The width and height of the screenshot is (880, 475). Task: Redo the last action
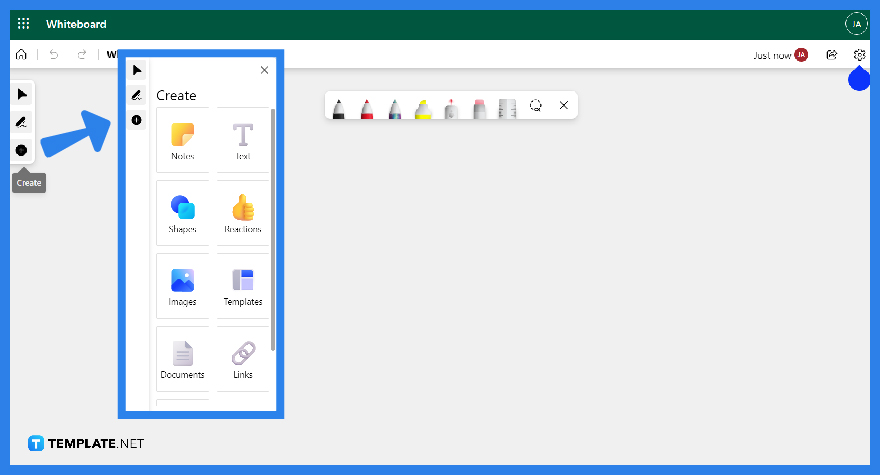coord(82,54)
